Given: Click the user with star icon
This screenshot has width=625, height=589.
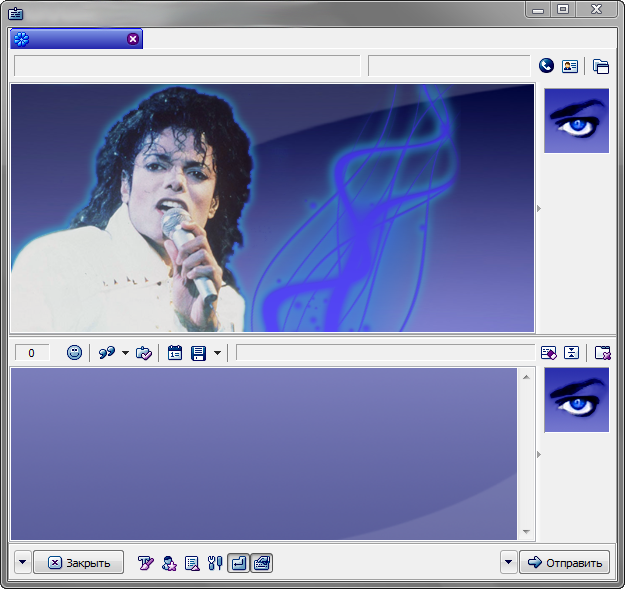Looking at the screenshot, I should [x=169, y=563].
